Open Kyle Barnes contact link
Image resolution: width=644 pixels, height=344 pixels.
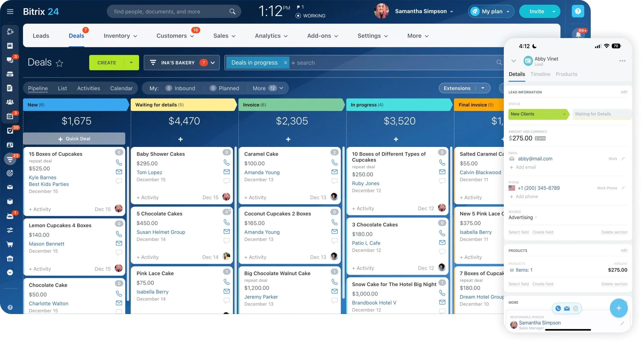coord(43,177)
